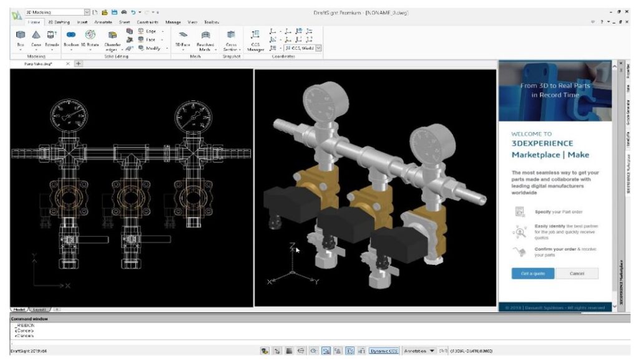Open the 3D CCS, World dropdown
Screen dimensions: 639x364
click(x=318, y=48)
